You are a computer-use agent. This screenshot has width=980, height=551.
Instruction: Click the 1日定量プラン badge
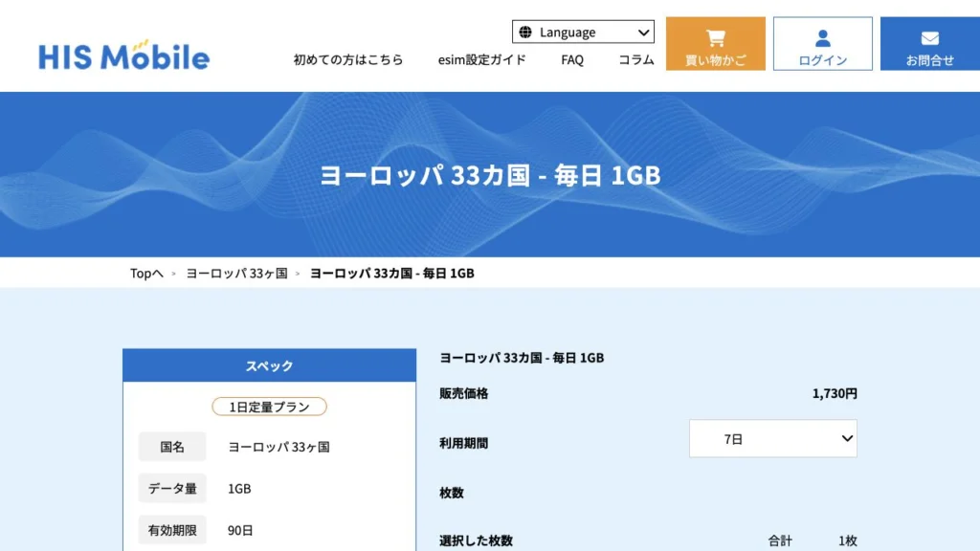coord(269,407)
